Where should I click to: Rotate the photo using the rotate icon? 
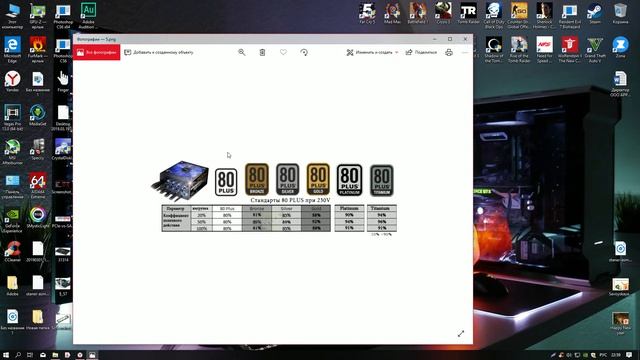coord(304,52)
